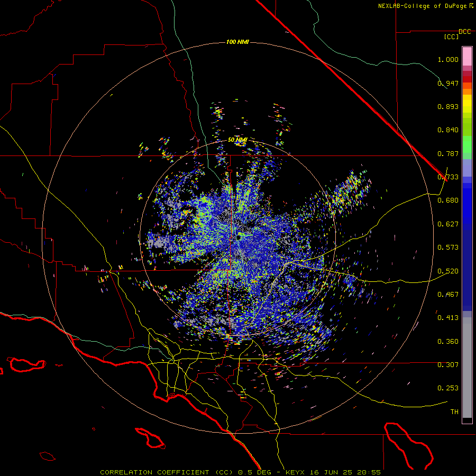
Task: Select the 0.840 scale value label
Action: point(448,130)
